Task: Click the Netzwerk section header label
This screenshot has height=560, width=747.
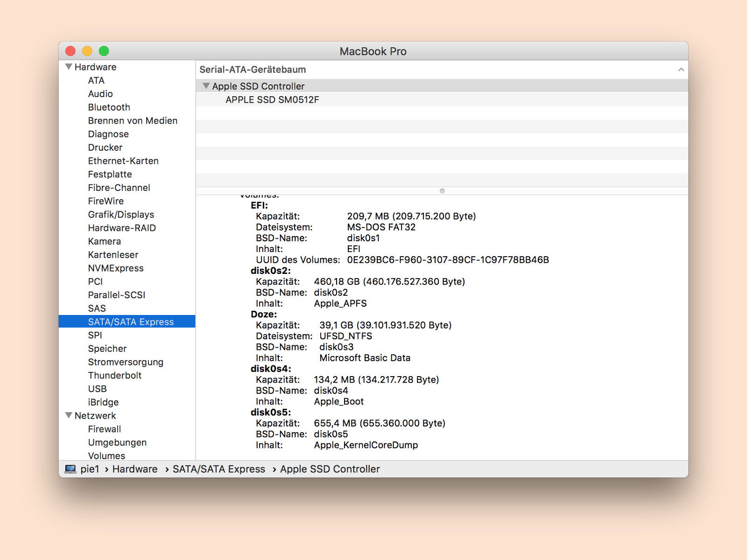Action: click(95, 415)
